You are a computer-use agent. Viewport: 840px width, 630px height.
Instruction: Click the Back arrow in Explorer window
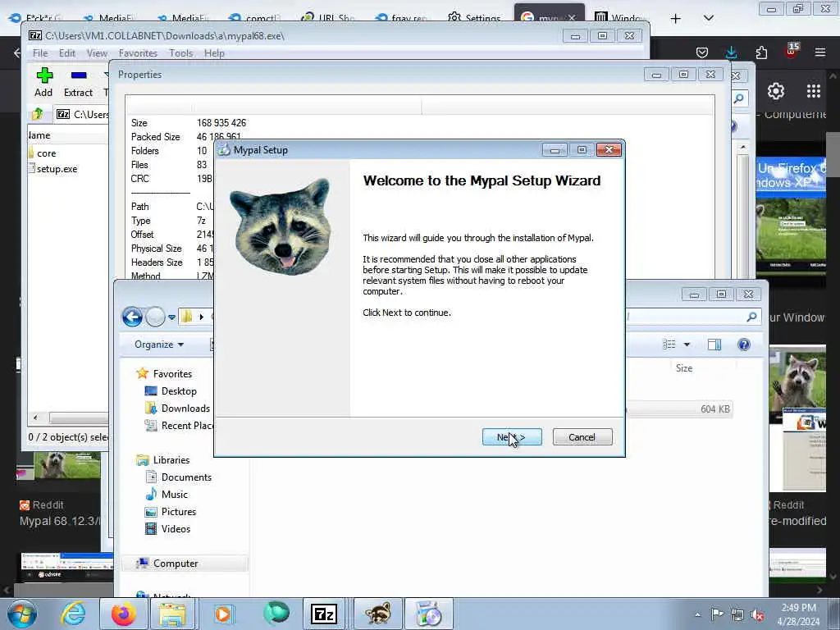(132, 317)
